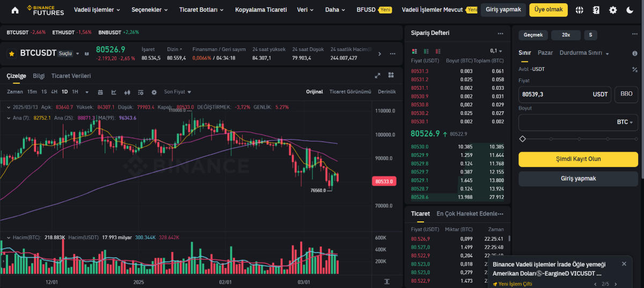
Task: Click order size slider start handle
Action: tap(523, 139)
